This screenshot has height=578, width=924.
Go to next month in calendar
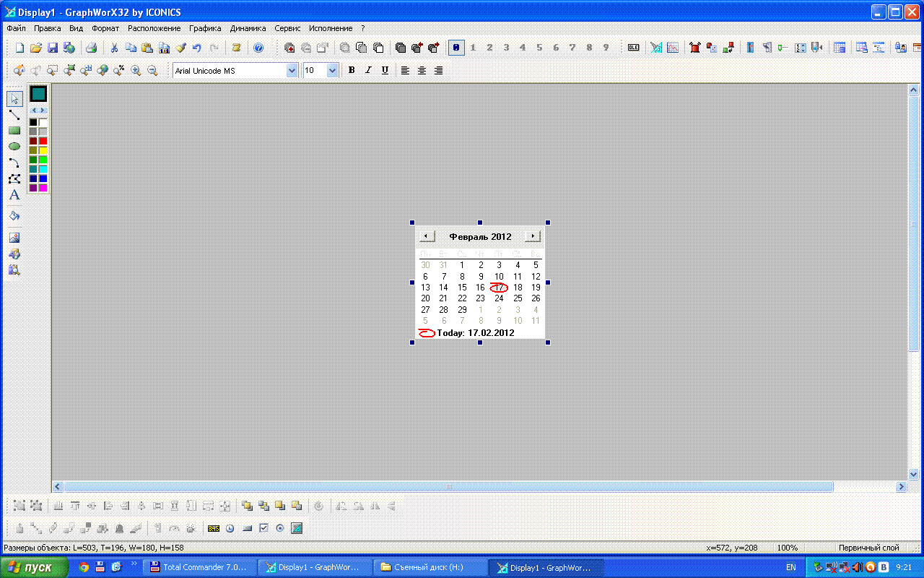tap(533, 236)
